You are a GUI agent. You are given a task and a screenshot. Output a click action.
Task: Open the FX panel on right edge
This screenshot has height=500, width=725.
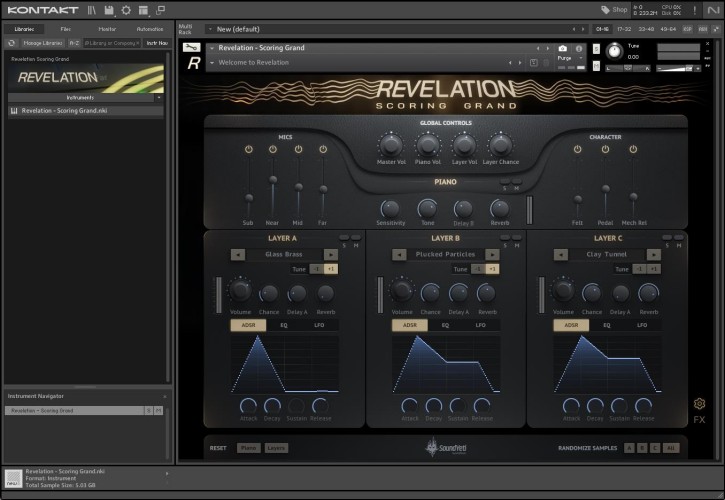pos(699,420)
